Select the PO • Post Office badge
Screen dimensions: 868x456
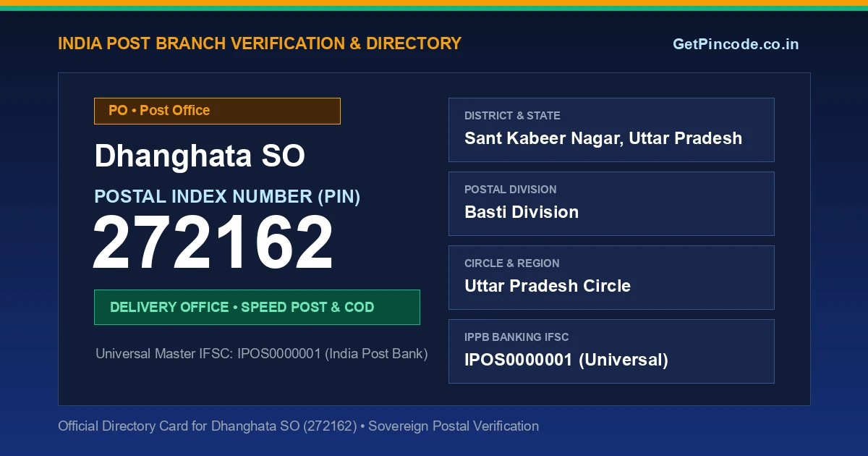point(217,111)
